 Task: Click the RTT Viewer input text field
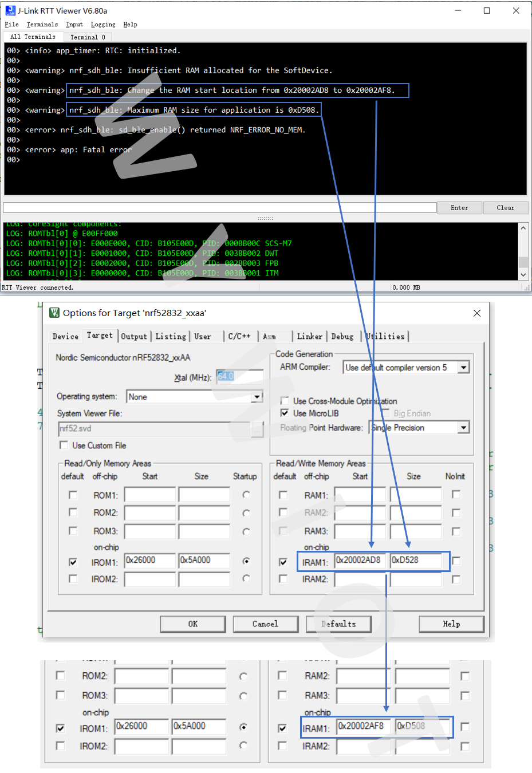220,207
